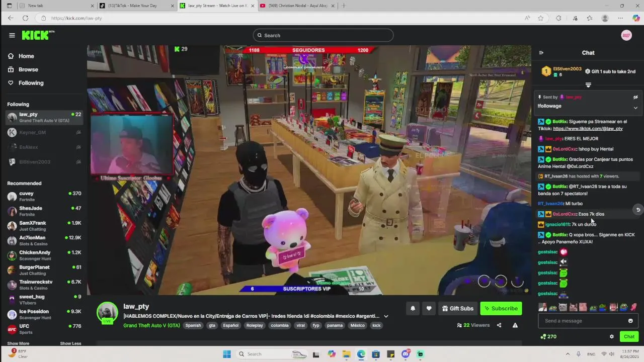Switch to TikTok Make Your Day tab
This screenshot has height=362, width=644.
pos(136,6)
